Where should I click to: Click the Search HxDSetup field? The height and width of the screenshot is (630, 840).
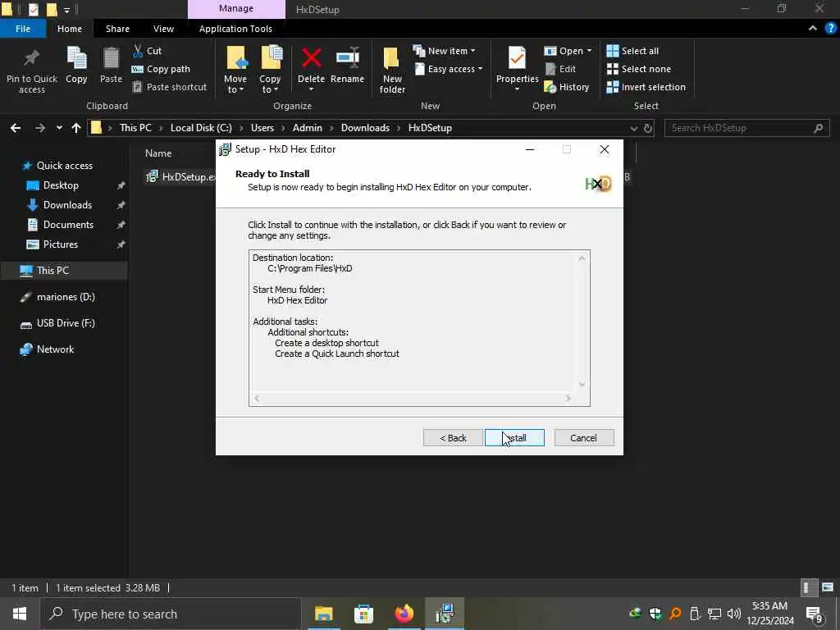[746, 128]
